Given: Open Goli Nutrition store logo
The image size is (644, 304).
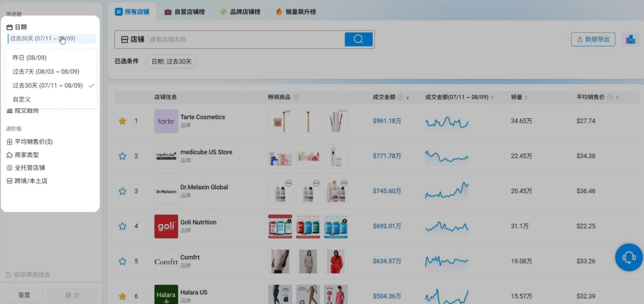Looking at the screenshot, I should click(166, 226).
